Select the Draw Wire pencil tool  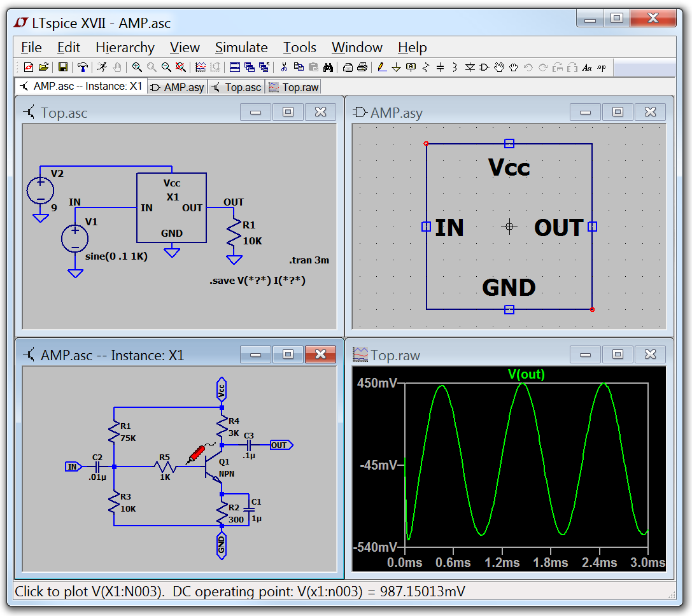pos(381,67)
